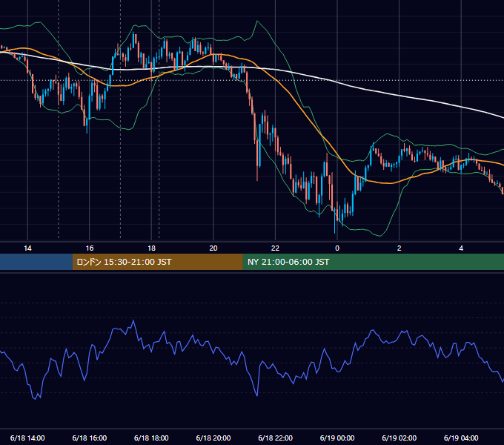
Task: Select the ロンドン 15:30-21:00 JST session bar
Action: [x=157, y=262]
